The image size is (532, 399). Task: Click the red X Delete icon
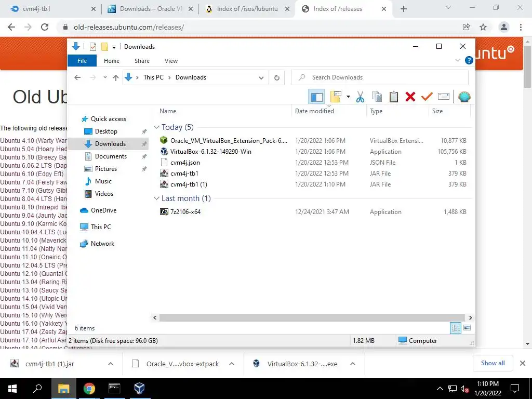(x=410, y=97)
